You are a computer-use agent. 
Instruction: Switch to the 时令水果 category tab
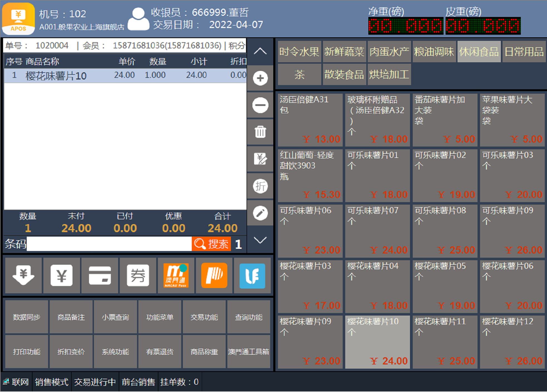[299, 52]
